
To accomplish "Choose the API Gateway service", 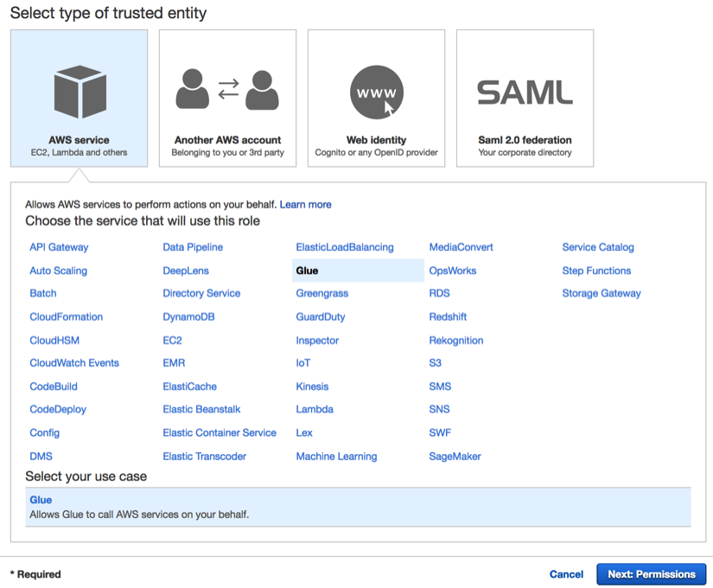I will [59, 247].
